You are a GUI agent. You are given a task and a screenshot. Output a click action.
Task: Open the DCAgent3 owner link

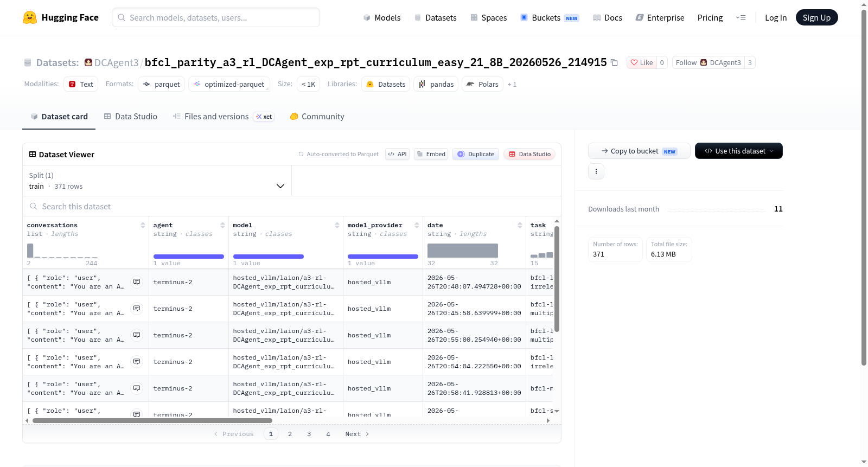pyautogui.click(x=116, y=62)
